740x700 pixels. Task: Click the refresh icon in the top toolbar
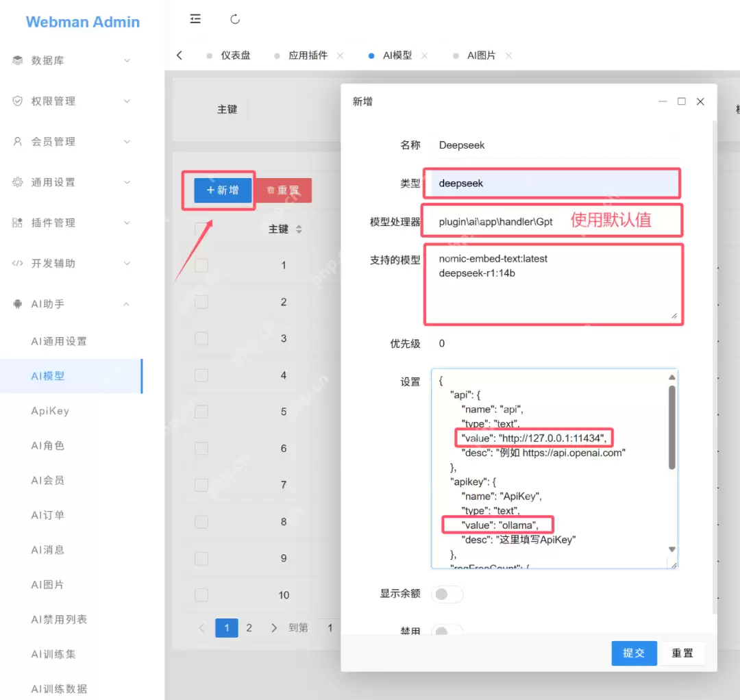235,20
